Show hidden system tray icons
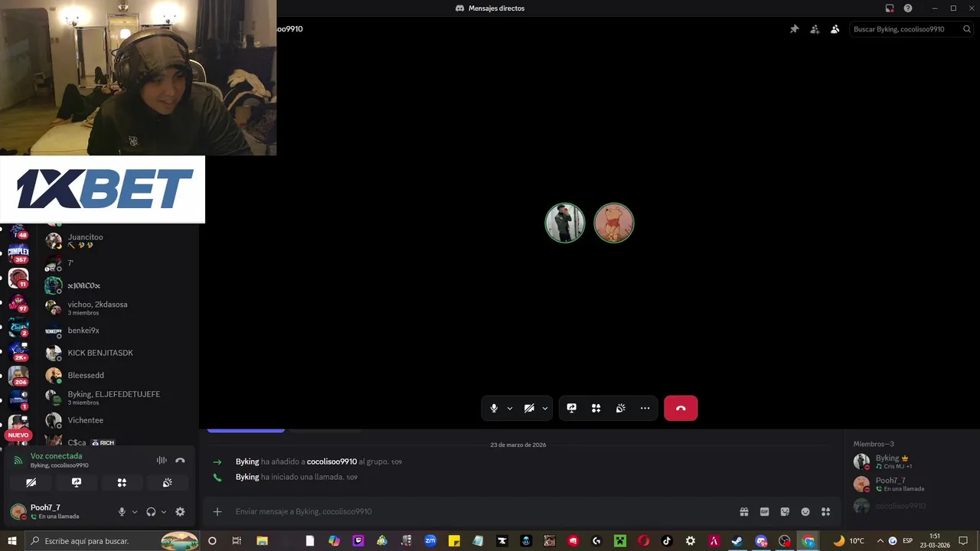 tap(880, 541)
